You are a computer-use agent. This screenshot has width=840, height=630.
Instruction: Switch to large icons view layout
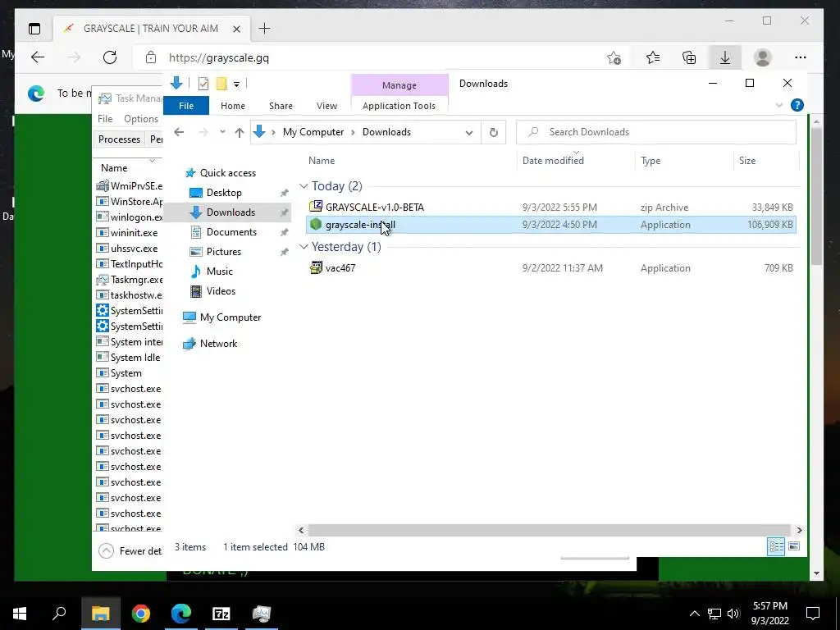point(794,546)
